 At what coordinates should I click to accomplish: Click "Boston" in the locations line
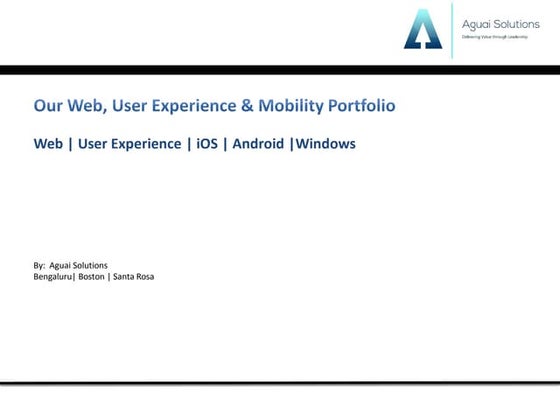(x=91, y=277)
